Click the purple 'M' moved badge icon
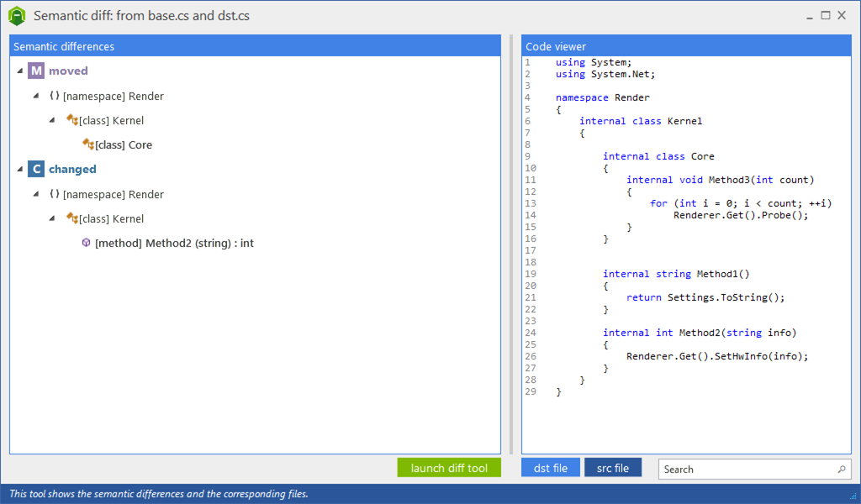The image size is (861, 504). coord(36,71)
